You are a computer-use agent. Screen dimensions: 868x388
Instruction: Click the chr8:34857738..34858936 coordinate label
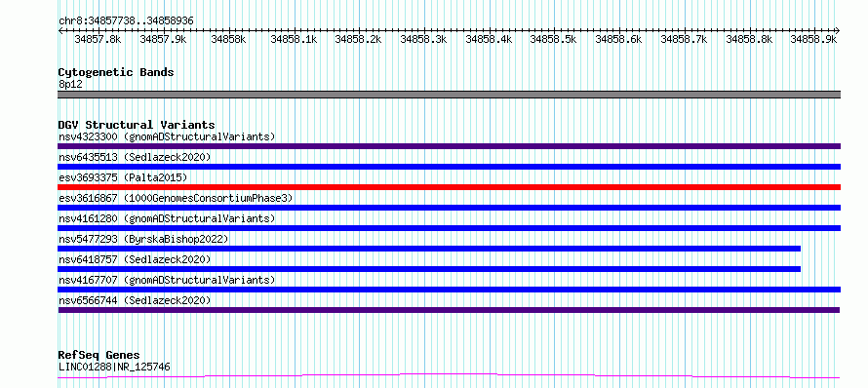pos(126,20)
